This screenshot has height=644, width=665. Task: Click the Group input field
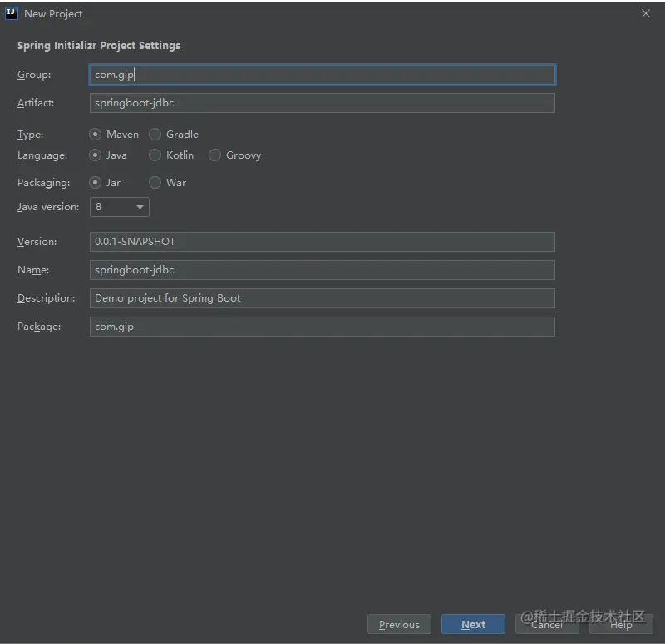coord(323,75)
